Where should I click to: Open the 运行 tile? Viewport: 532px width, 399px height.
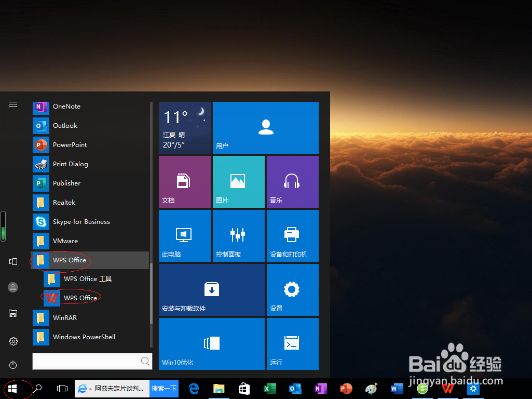tap(292, 343)
